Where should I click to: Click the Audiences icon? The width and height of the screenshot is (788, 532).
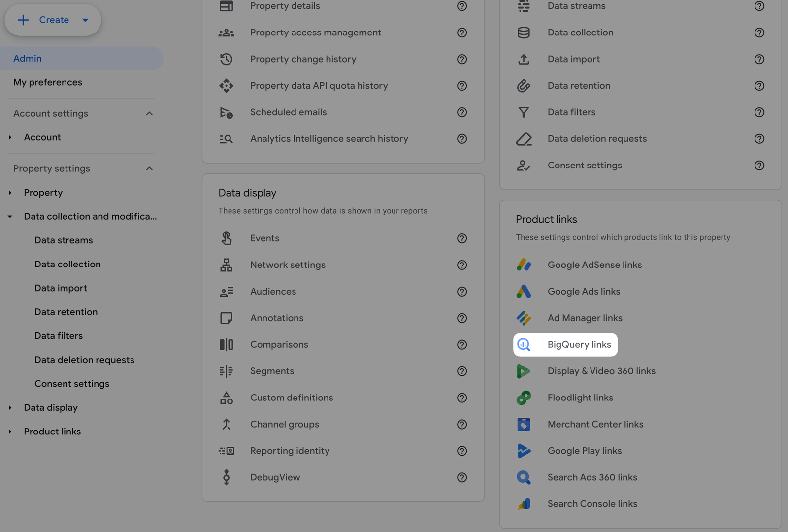pyautogui.click(x=226, y=292)
